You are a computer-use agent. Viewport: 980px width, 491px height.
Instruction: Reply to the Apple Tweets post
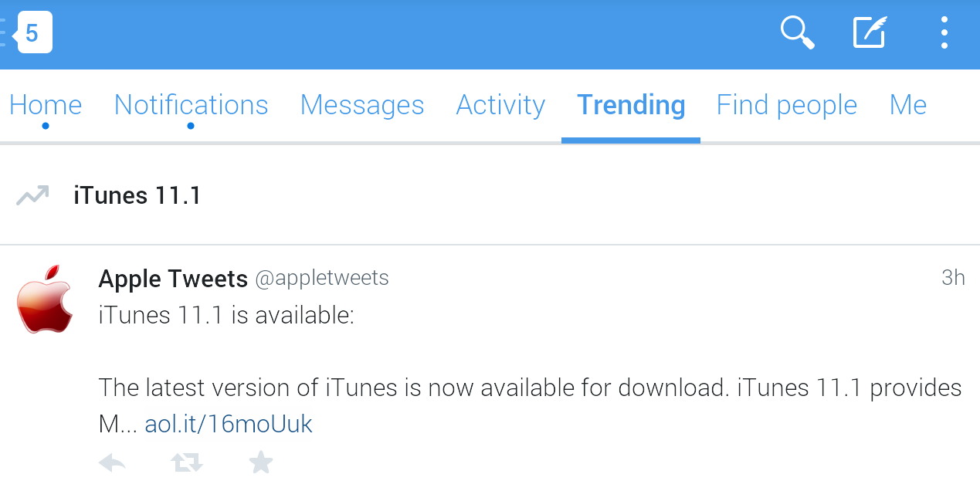[x=113, y=462]
